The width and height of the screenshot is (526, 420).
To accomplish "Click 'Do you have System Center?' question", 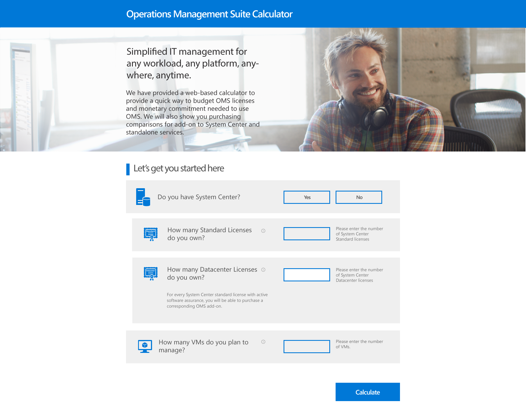I will coord(199,197).
